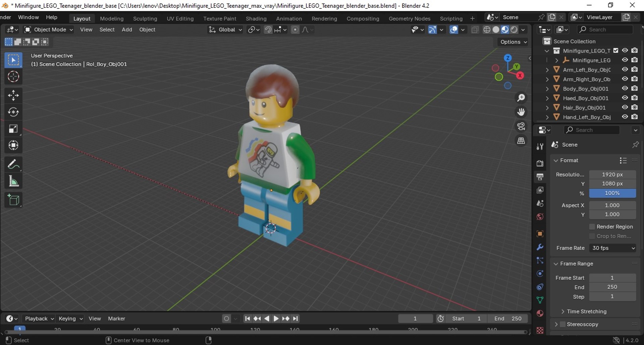
Task: Open the timeline Playback dropdown
Action: point(39,319)
